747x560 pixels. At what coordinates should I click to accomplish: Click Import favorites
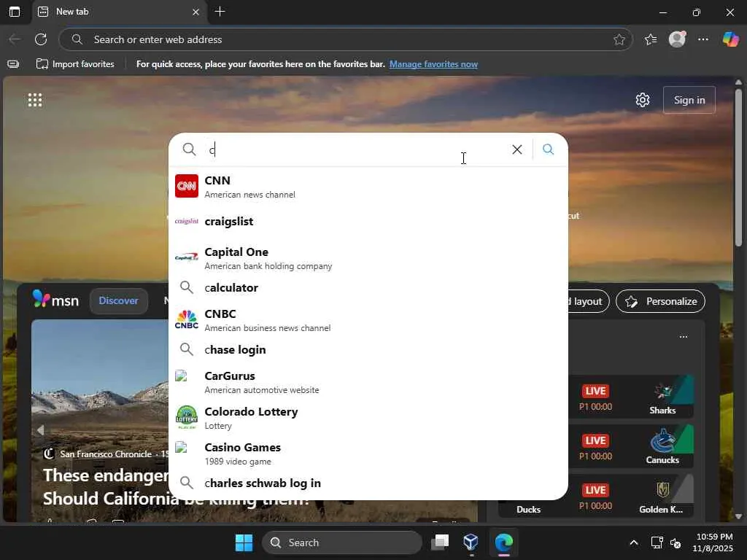coord(75,64)
